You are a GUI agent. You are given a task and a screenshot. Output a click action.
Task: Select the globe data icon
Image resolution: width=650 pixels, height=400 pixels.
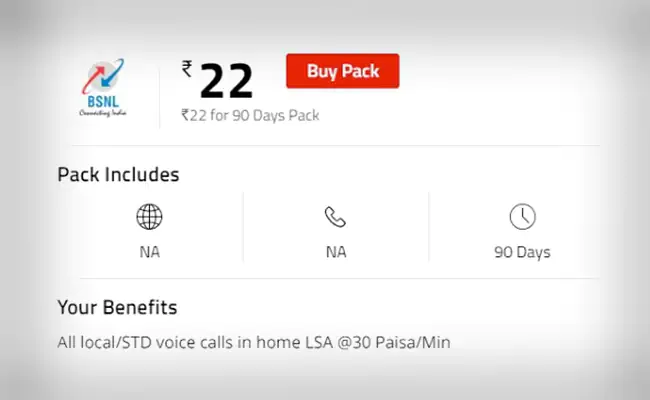pos(149,216)
